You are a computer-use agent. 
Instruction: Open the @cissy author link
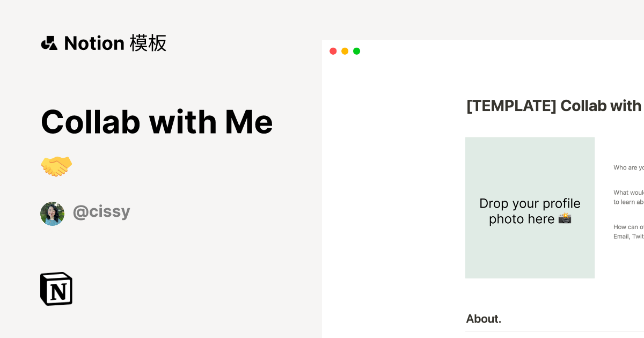[x=101, y=212]
